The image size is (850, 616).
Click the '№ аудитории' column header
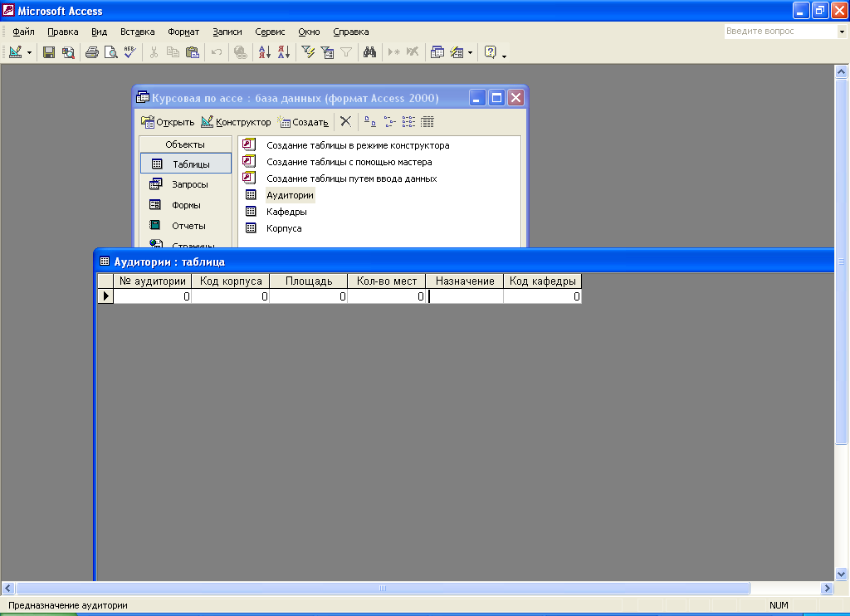pyautogui.click(x=153, y=281)
